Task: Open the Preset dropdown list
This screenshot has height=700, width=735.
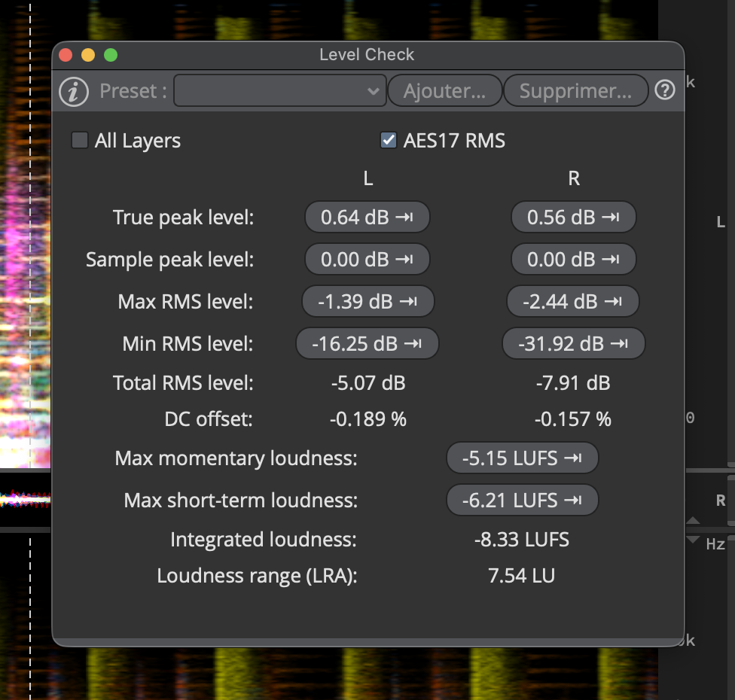Action: pyautogui.click(x=280, y=90)
